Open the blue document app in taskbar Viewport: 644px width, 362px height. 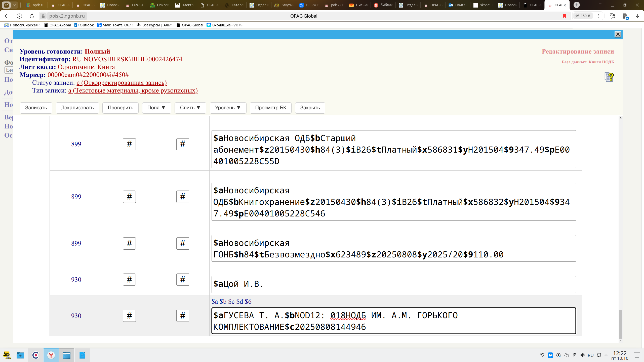[82, 355]
